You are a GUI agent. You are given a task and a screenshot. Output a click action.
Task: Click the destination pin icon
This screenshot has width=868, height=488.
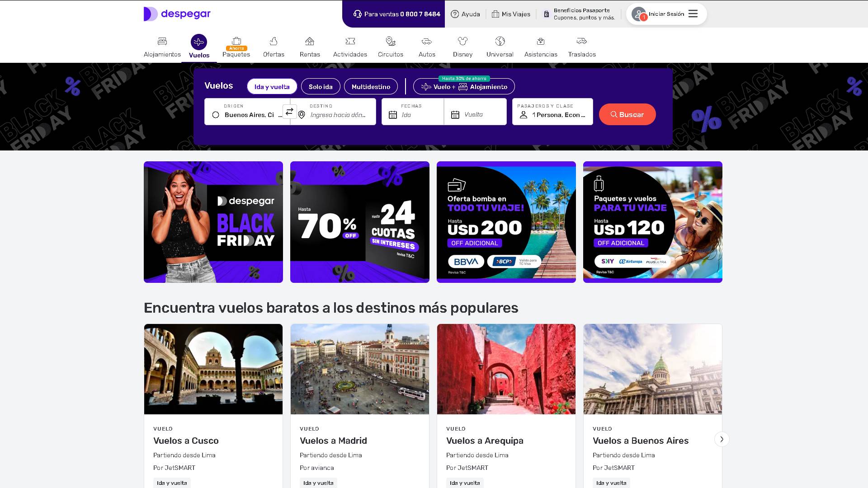pyautogui.click(x=302, y=115)
